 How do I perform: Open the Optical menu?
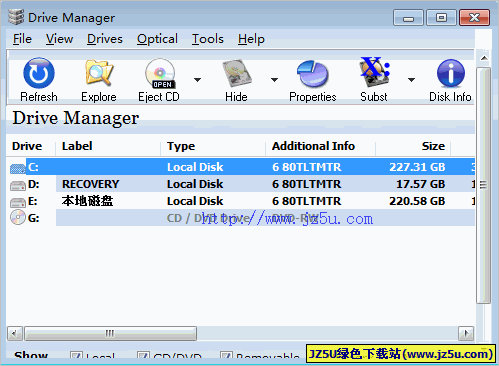(157, 39)
